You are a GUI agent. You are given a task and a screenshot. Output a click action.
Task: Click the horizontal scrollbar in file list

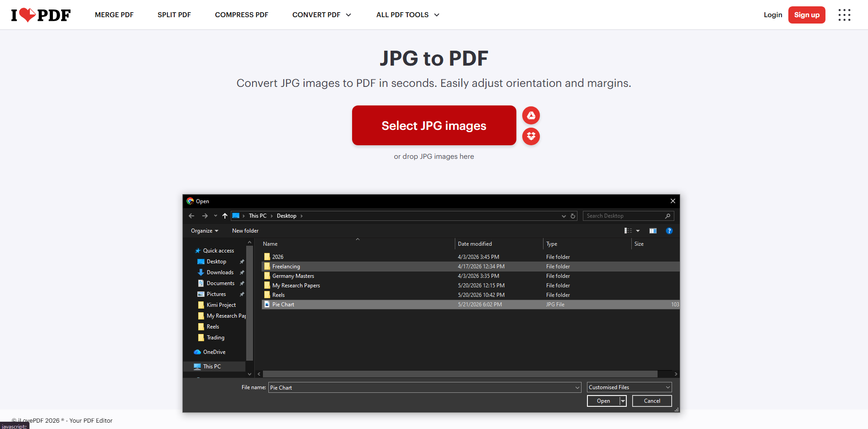coord(460,374)
